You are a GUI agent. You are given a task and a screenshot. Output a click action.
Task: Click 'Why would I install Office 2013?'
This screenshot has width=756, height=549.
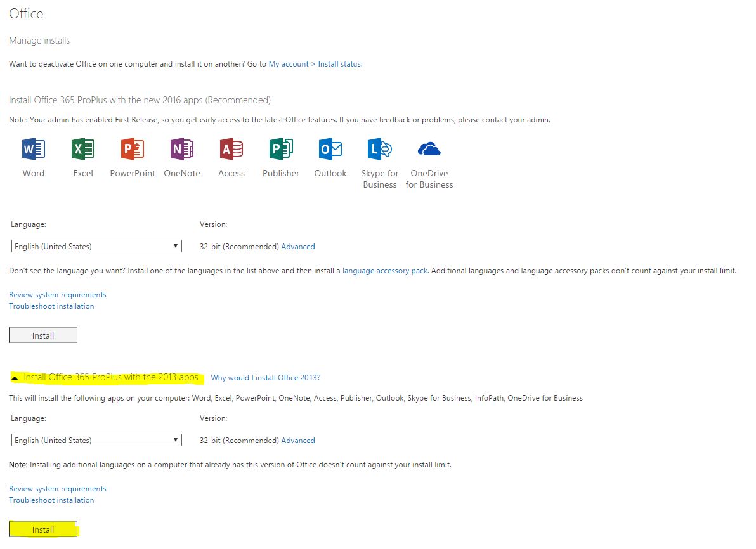click(266, 378)
